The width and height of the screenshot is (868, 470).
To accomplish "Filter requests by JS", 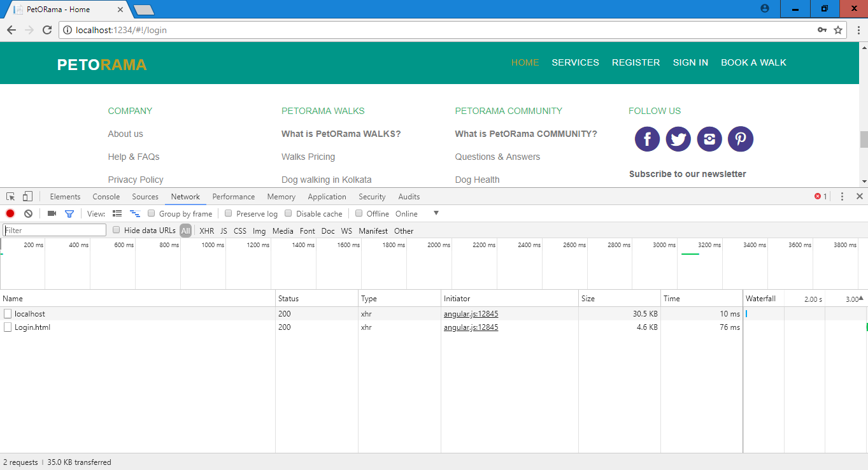I will pyautogui.click(x=224, y=231).
